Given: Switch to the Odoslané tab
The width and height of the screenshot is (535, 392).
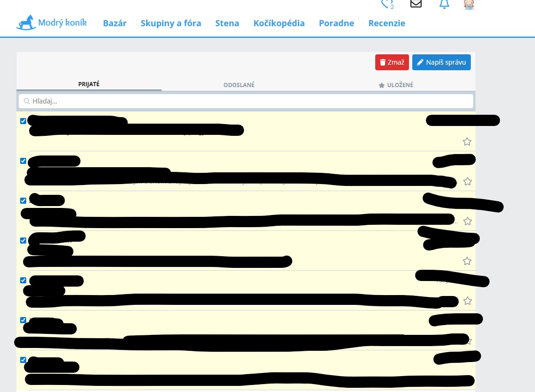Looking at the screenshot, I should [x=239, y=85].
